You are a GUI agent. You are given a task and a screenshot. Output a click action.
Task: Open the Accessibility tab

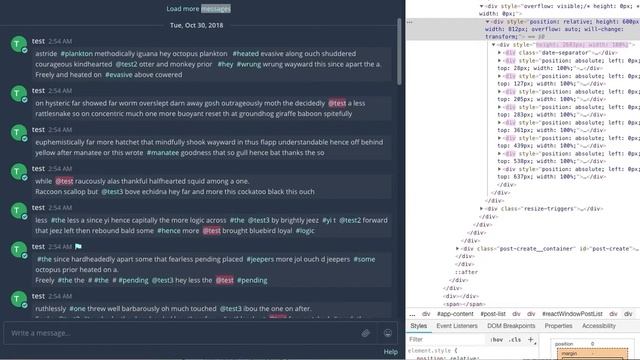point(599,326)
